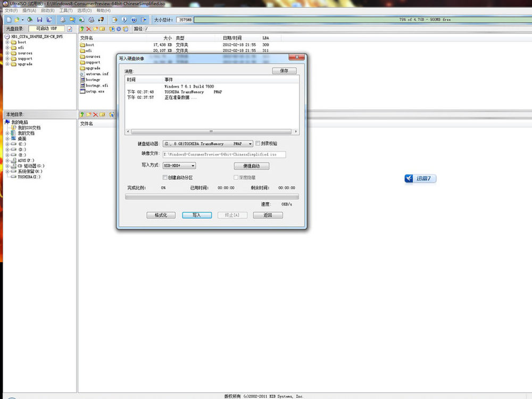
Task: Open the 帮助(H) menu
Action: 104,11
